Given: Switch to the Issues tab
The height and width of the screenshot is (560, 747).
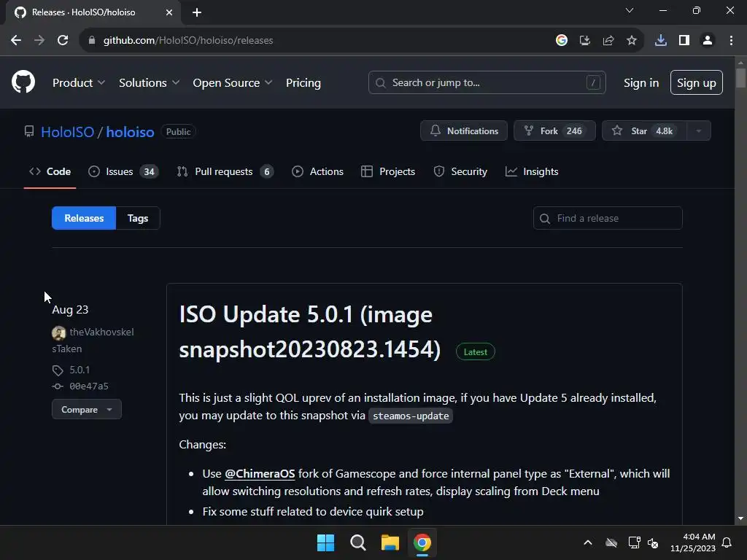Looking at the screenshot, I should [123, 171].
